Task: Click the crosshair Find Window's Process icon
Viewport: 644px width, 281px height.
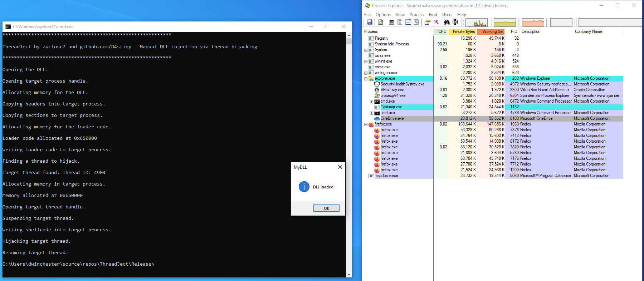Action: point(455,22)
